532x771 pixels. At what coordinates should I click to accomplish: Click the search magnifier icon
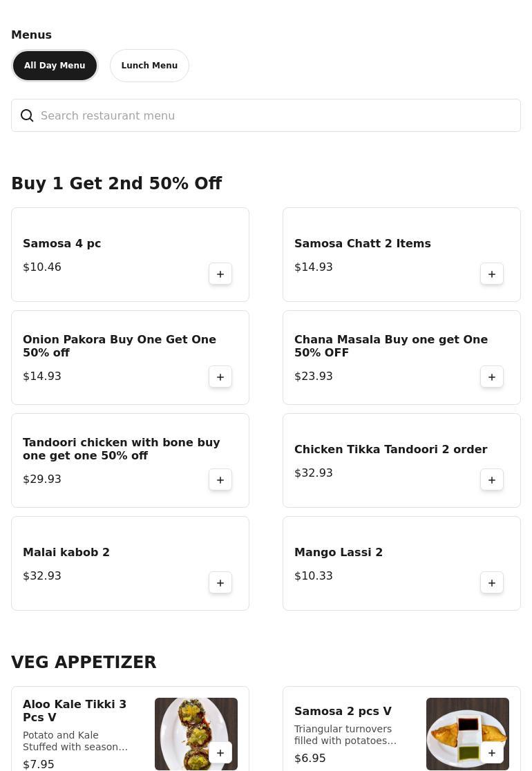tap(27, 115)
